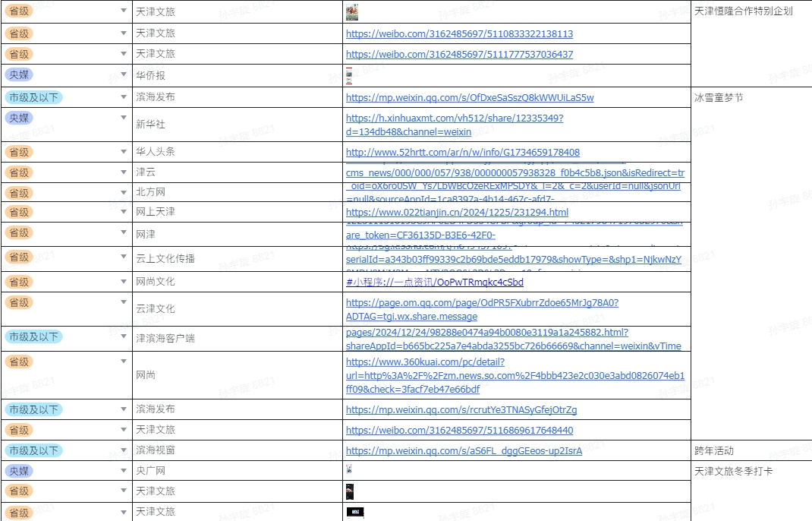Open the thumbnail beside 天津恒隆合作特别企划
The image size is (812, 521).
[352, 12]
